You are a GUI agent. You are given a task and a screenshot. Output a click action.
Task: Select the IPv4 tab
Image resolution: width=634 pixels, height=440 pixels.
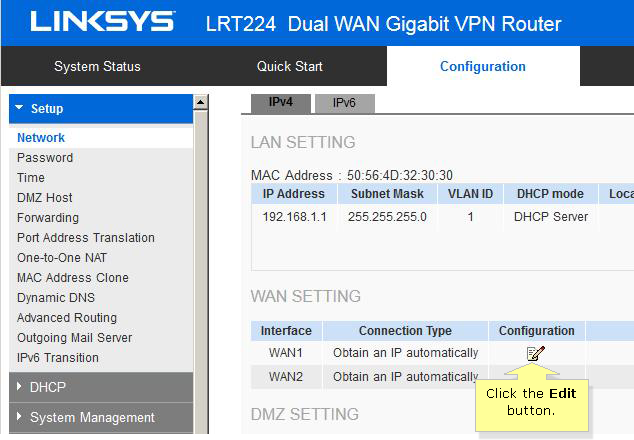click(281, 103)
